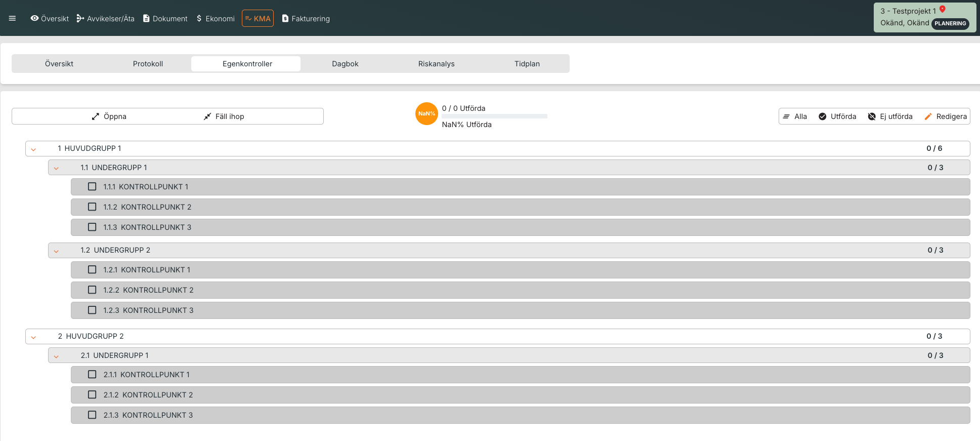This screenshot has height=441, width=980.
Task: Open Avvikelser/Äta in the top navigation
Action: [x=105, y=18]
